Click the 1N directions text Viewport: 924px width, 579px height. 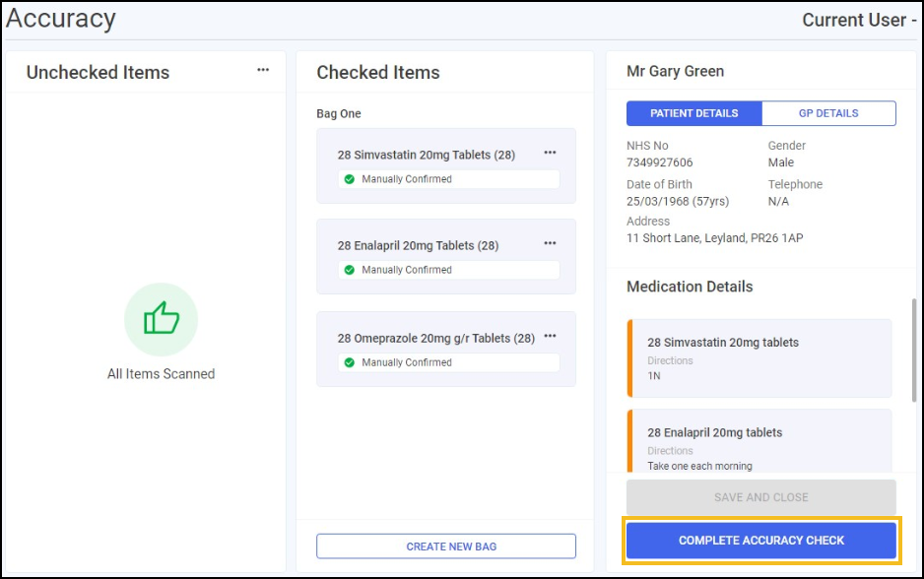pyautogui.click(x=654, y=376)
